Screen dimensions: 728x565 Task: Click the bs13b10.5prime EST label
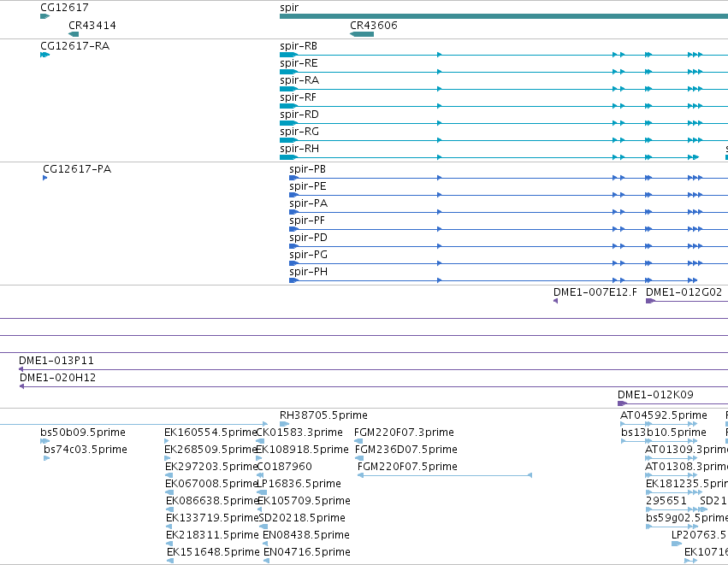point(664,433)
